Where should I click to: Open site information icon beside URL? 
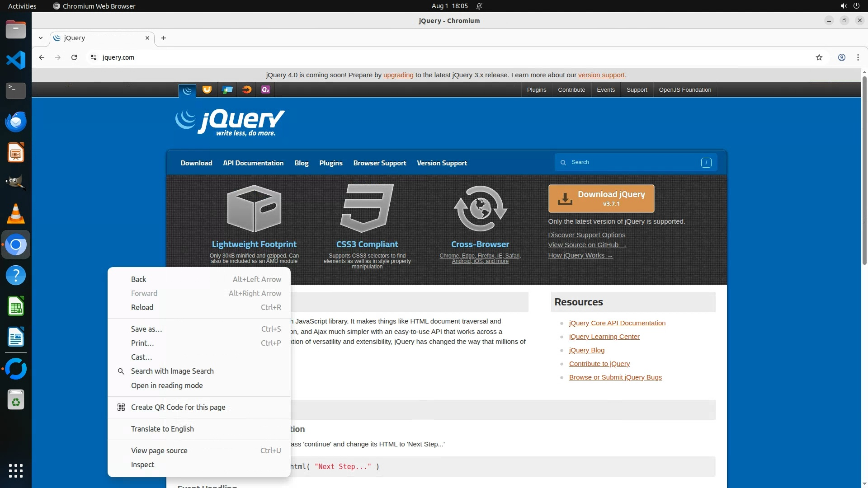click(94, 57)
